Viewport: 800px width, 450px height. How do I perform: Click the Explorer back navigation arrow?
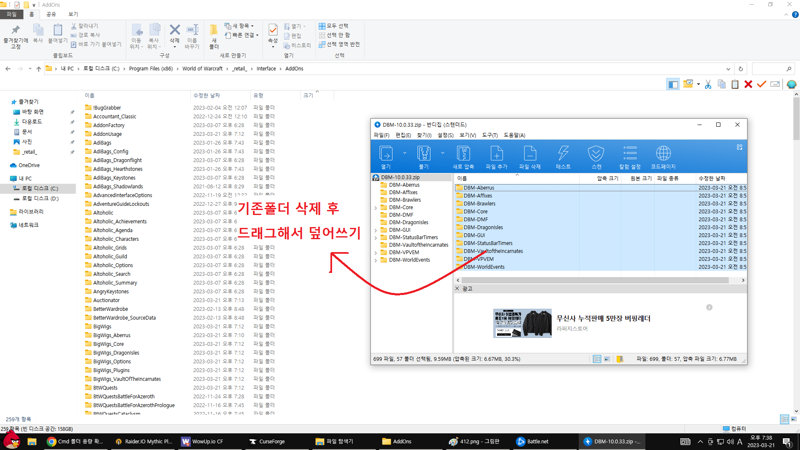(8, 68)
